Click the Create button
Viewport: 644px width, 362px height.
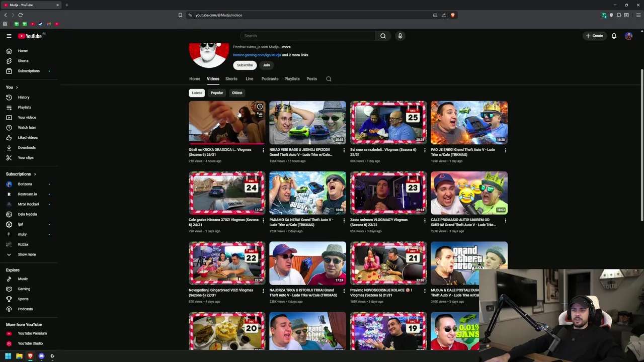click(594, 36)
